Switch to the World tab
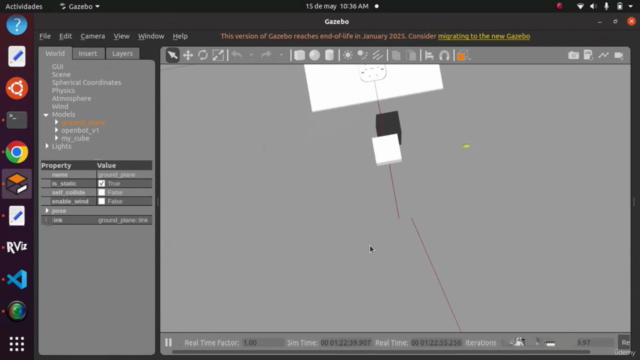The height and width of the screenshot is (360, 640). point(55,53)
